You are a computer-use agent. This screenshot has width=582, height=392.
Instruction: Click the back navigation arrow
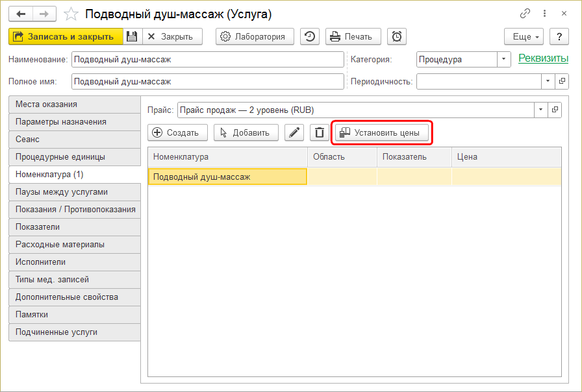click(20, 14)
